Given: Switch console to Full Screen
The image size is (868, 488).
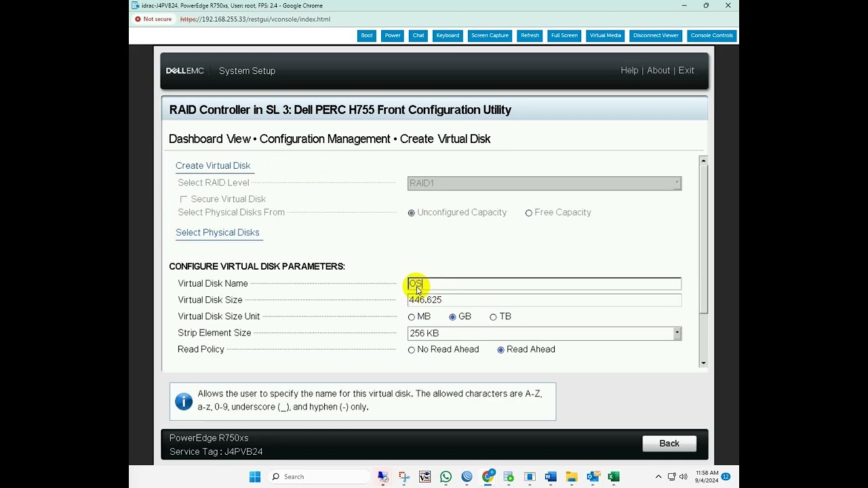Looking at the screenshot, I should [564, 35].
